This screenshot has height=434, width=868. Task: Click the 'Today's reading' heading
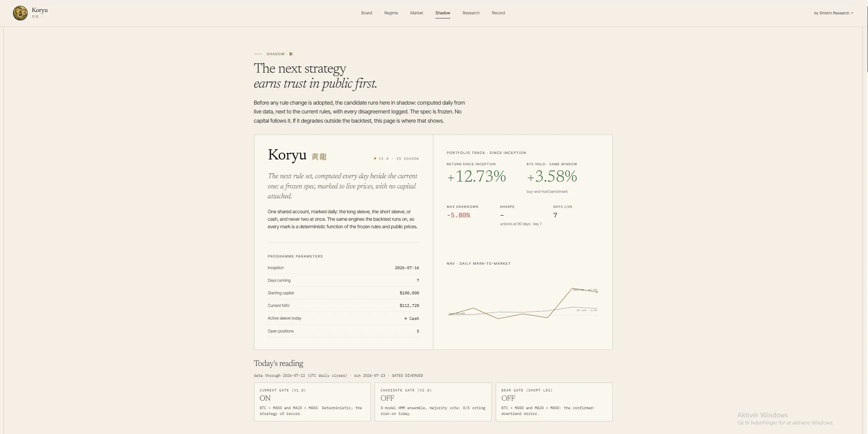[278, 363]
